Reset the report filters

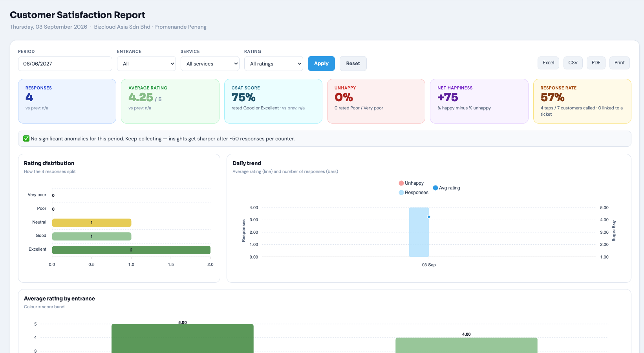pos(353,64)
